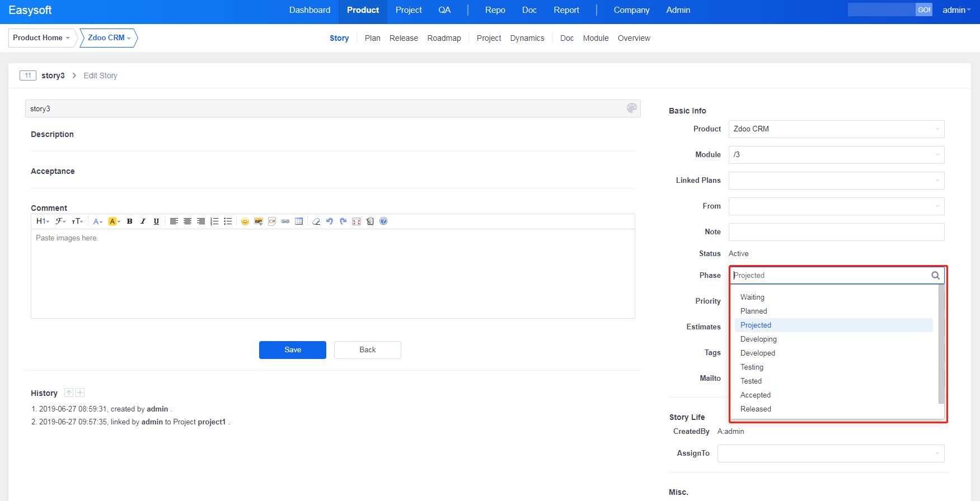This screenshot has height=501, width=980.
Task: Select Developing in the Phase list
Action: [x=758, y=339]
